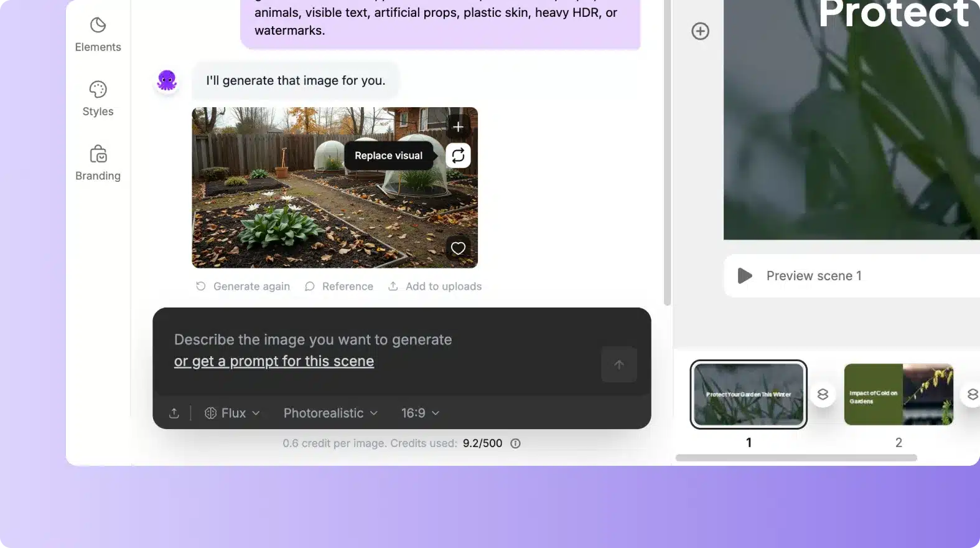Click the plus icon on generated image

pos(458,127)
